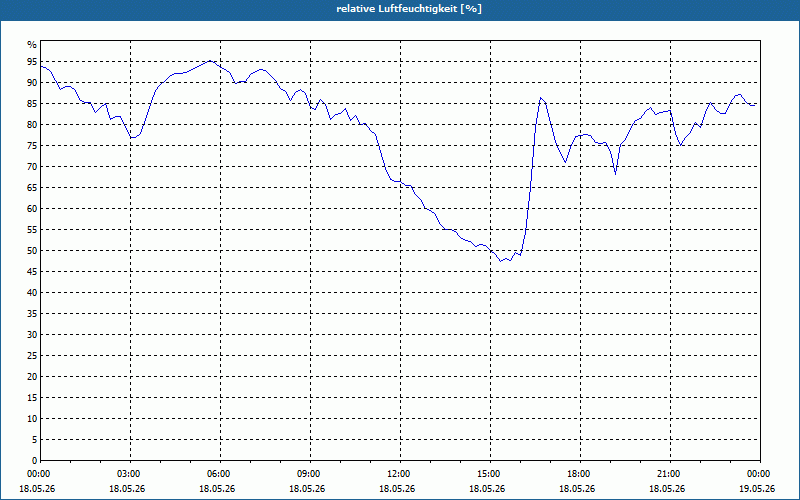Click the '%' unit label on the y-axis

[32, 45]
